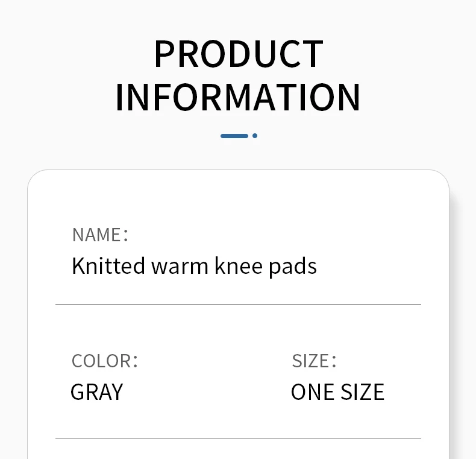Click the GRAY color value

[97, 392]
